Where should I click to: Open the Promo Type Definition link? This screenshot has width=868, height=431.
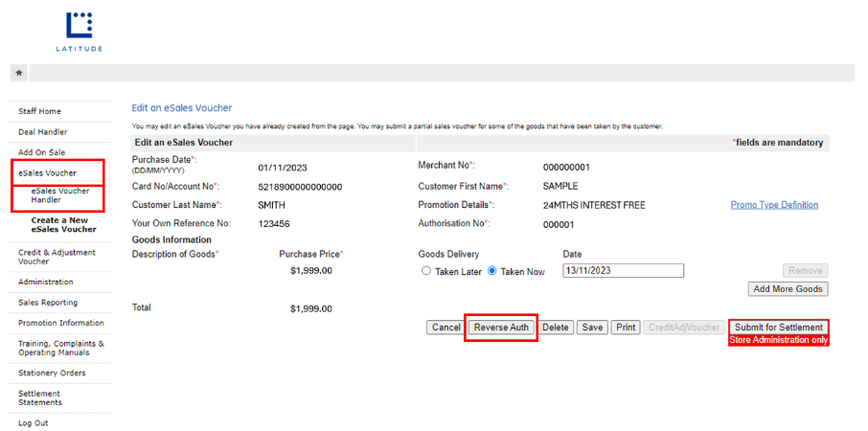(x=774, y=205)
